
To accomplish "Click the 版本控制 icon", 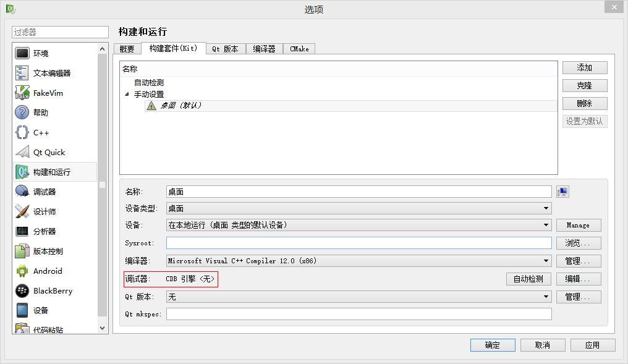I will click(x=22, y=251).
